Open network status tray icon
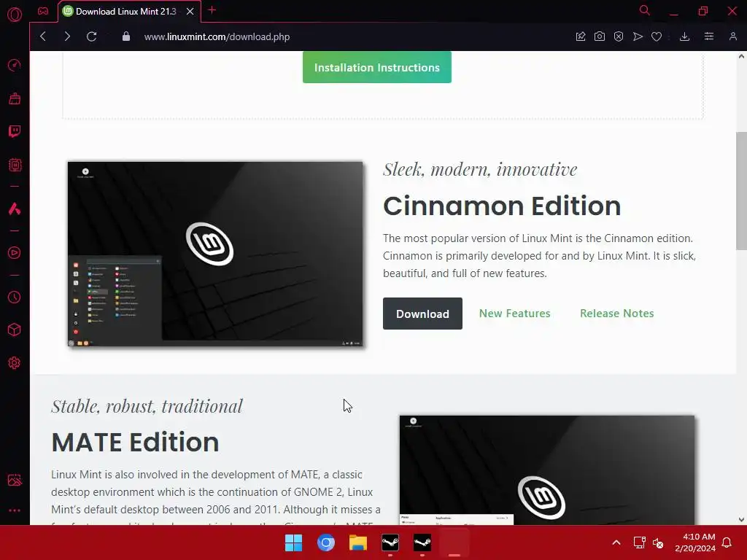This screenshot has height=560, width=747. 639,542
